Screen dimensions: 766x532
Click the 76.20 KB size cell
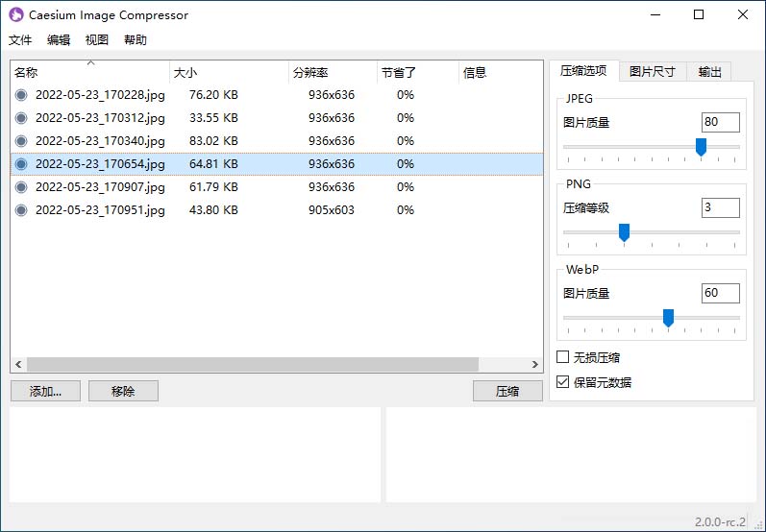click(x=213, y=95)
